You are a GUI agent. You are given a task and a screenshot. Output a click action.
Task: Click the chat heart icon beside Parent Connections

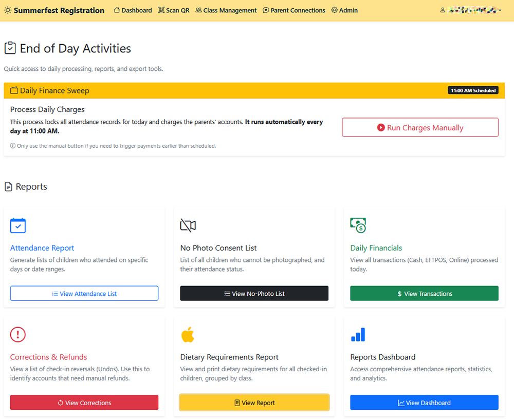pyautogui.click(x=266, y=10)
